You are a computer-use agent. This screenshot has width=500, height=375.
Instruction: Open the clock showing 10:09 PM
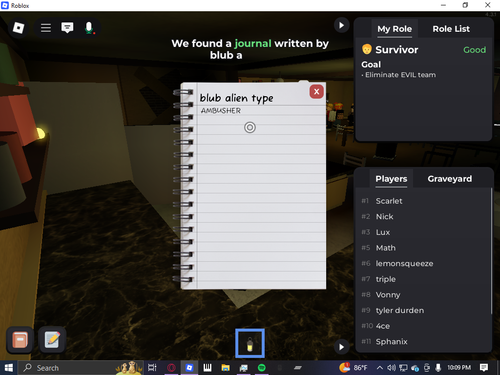(x=459, y=368)
